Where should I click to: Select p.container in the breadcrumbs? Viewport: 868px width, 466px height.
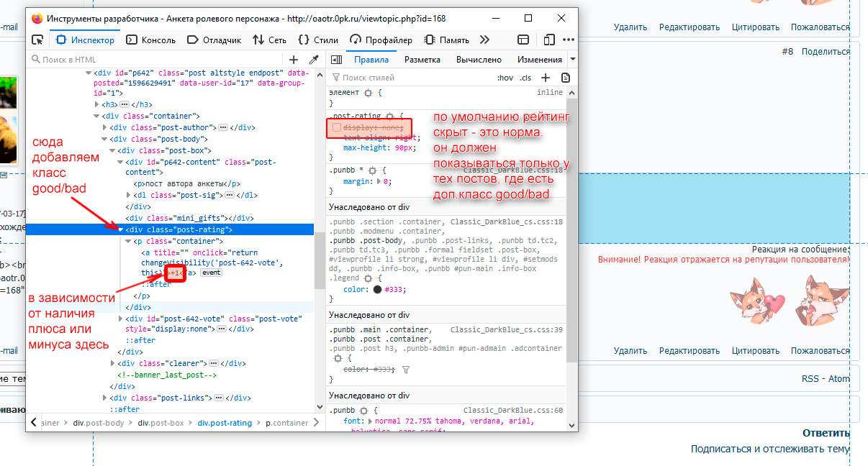tap(286, 423)
